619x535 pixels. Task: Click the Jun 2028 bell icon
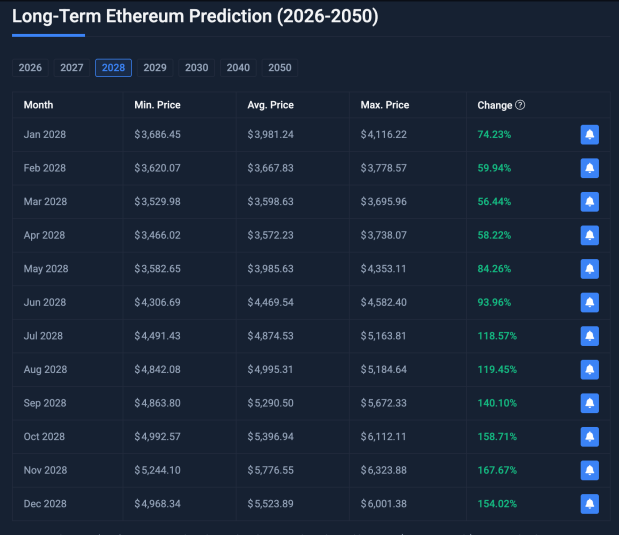click(x=589, y=302)
